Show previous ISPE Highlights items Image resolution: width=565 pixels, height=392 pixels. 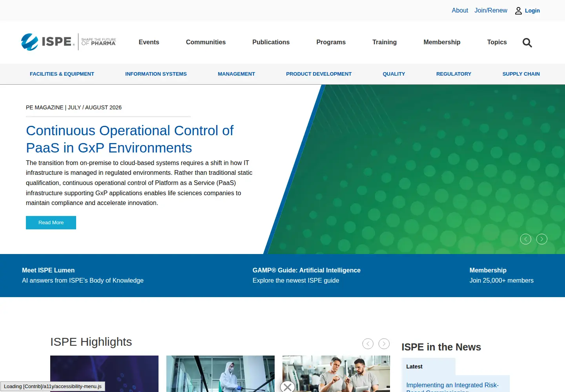click(x=368, y=344)
